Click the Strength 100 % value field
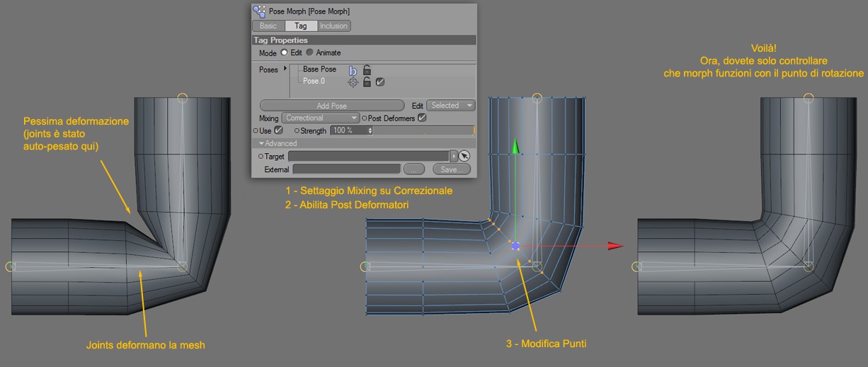Screen dimensions: 868x367 coord(350,130)
